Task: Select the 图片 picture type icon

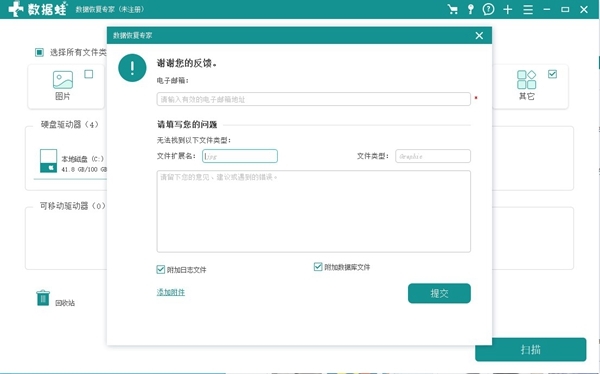Action: click(63, 80)
